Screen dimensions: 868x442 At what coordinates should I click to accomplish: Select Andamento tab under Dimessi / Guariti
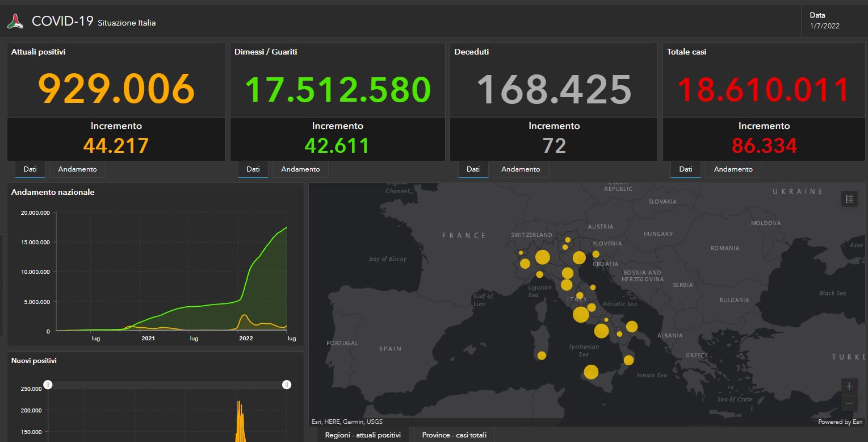[x=300, y=169]
